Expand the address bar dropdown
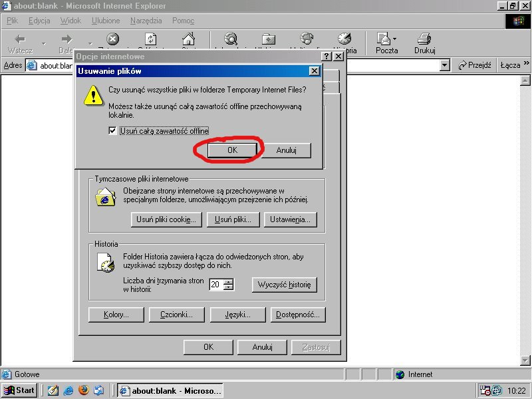The width and height of the screenshot is (532, 399). coord(444,65)
